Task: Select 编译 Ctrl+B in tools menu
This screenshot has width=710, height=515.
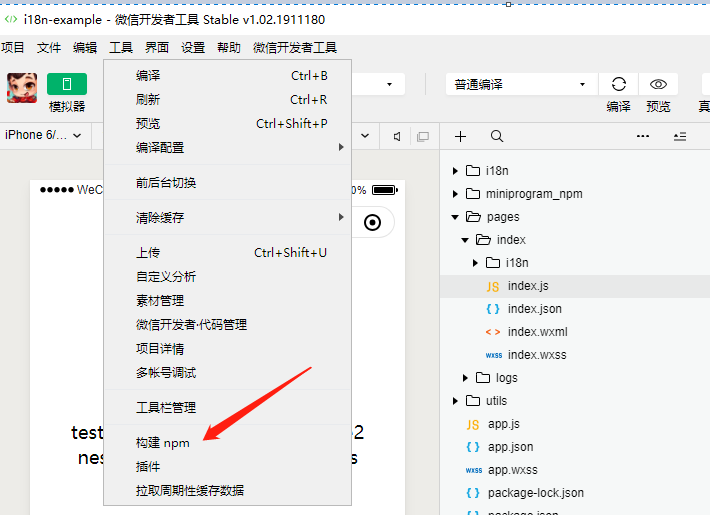Action: [227, 76]
